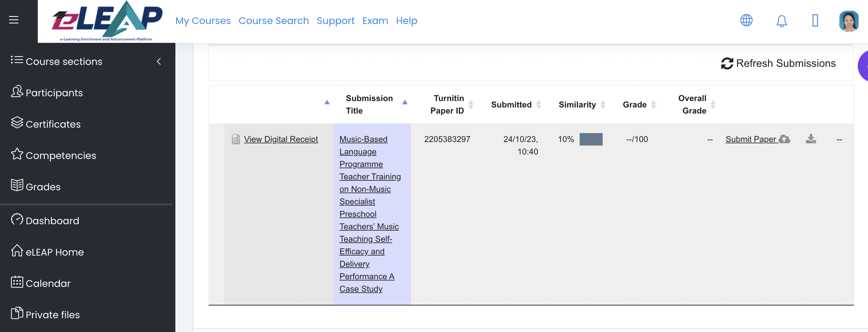Open the user profile avatar
Image resolution: width=868 pixels, height=332 pixels.
point(848,21)
